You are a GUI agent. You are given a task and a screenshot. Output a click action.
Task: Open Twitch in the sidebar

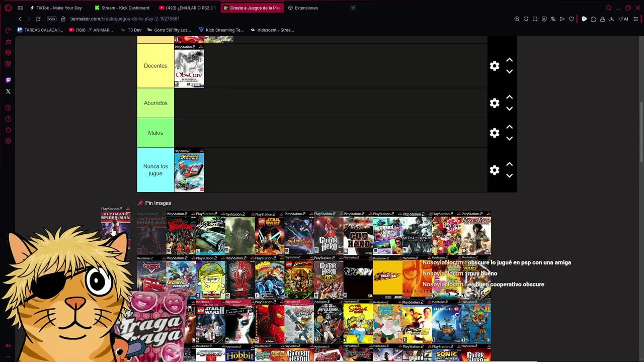[x=8, y=80]
